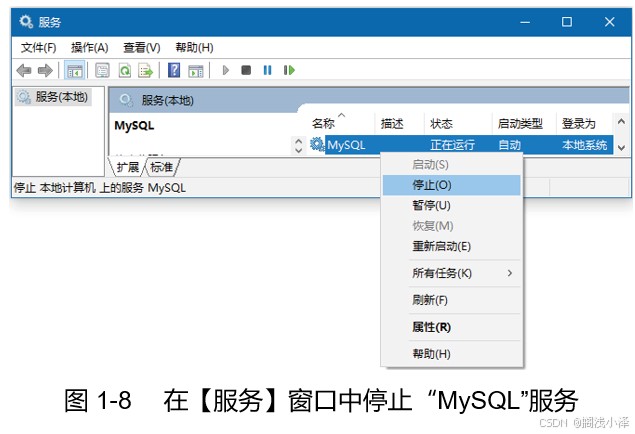Open the 文件(F) menu
Screen dimensions: 635x434
[38, 48]
